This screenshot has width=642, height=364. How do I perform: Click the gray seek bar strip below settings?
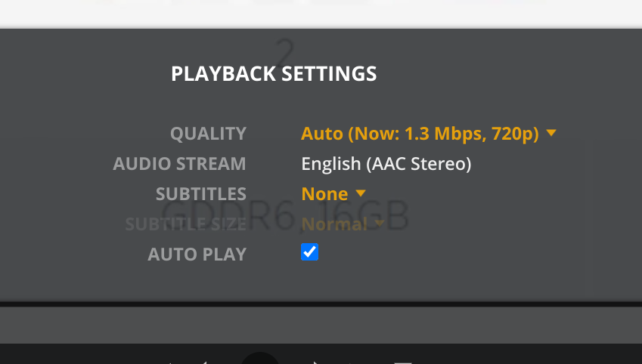pyautogui.click(x=321, y=325)
